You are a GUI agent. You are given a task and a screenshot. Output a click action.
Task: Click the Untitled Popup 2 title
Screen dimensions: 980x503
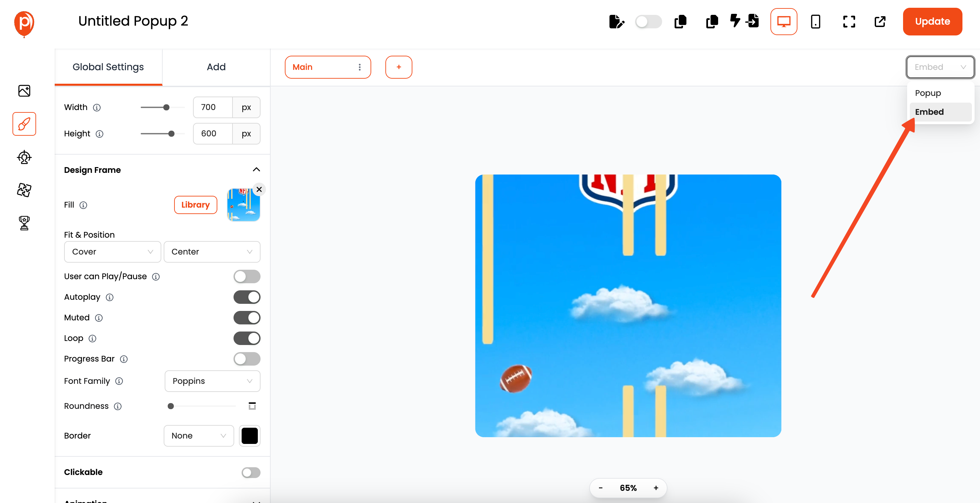tap(133, 21)
